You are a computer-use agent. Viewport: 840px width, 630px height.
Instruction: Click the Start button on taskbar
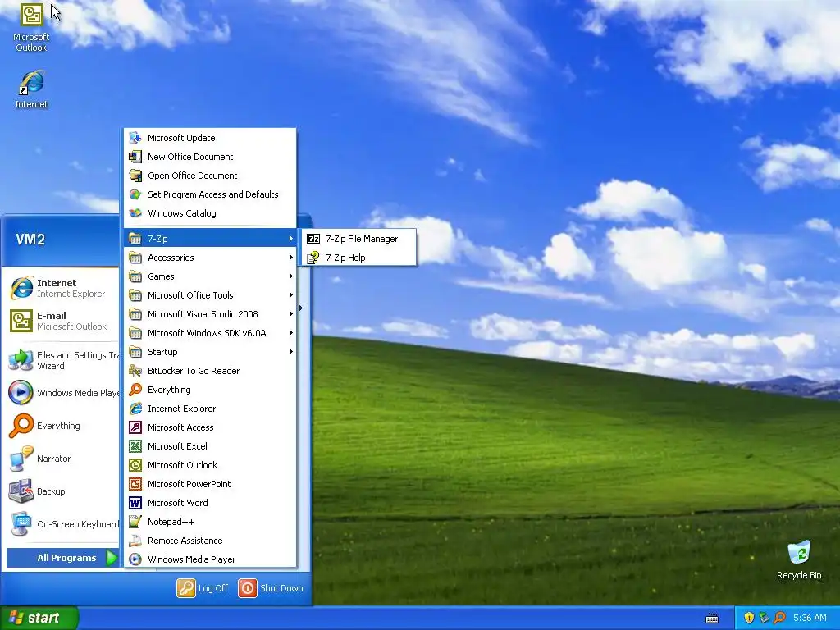point(39,618)
